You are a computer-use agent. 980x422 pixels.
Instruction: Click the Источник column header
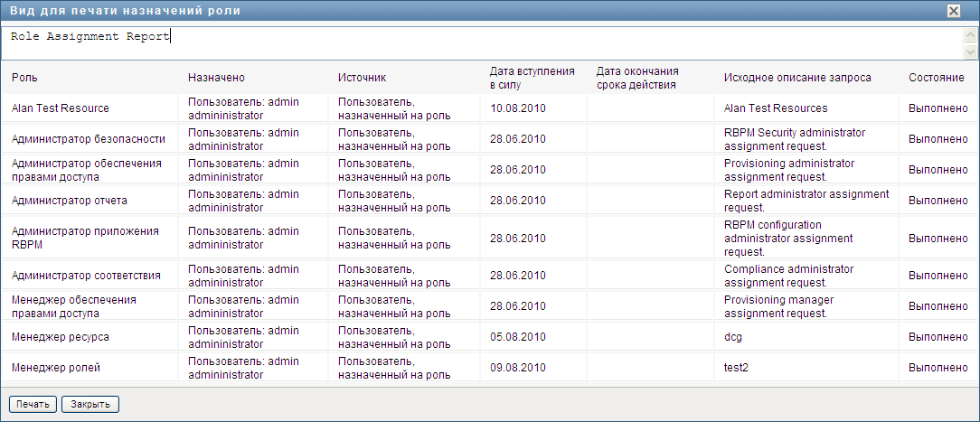pyautogui.click(x=362, y=78)
